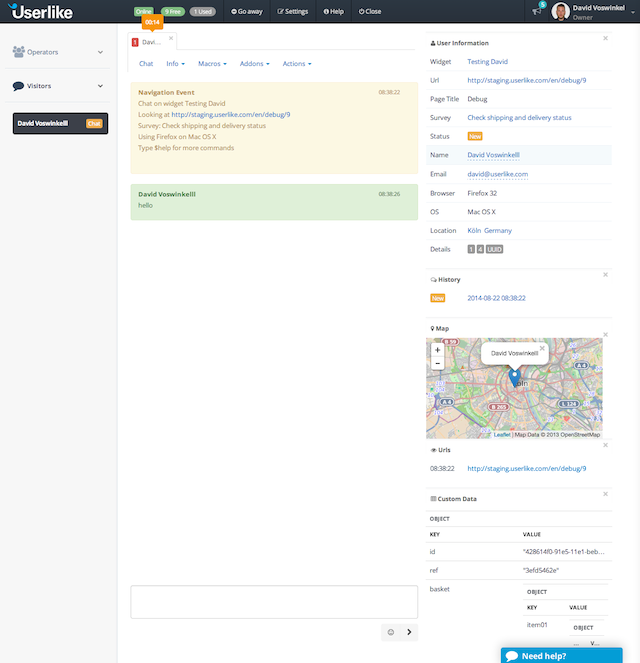640x663 pixels.
Task: Click the hello message from David Voswinkelll
Action: pos(274,202)
